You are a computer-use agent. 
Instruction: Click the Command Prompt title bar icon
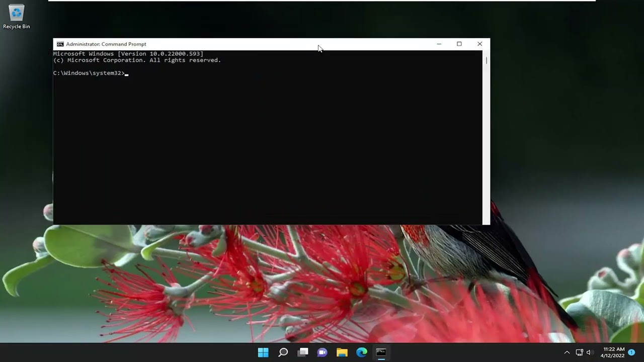pos(60,44)
